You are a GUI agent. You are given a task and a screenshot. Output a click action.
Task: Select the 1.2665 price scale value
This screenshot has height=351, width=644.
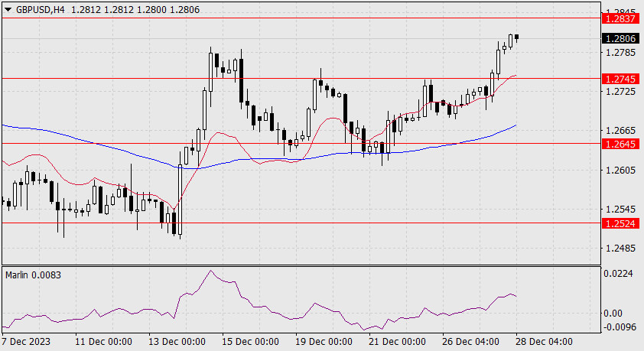coord(620,131)
